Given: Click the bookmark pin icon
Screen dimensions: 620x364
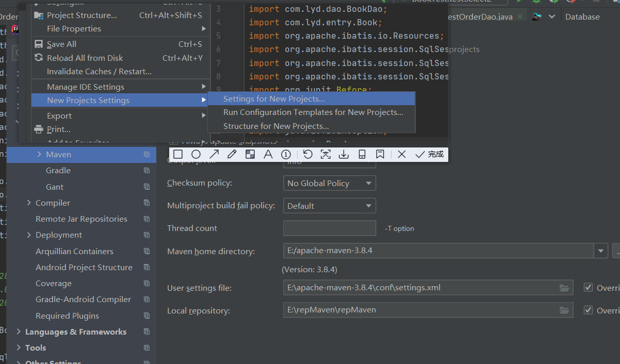Looking at the screenshot, I should (380, 154).
